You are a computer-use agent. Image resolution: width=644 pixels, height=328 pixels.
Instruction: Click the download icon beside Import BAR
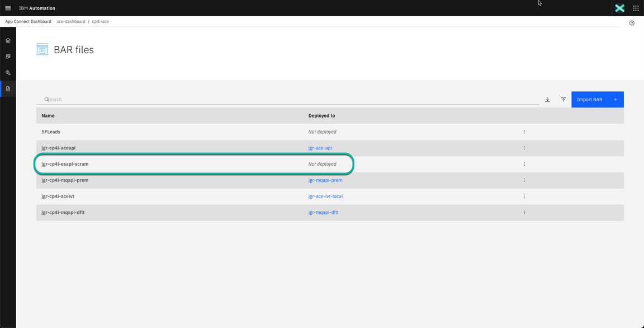click(547, 99)
